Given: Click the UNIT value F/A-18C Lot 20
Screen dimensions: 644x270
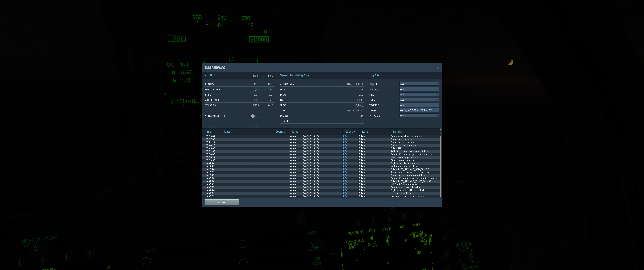Looking at the screenshot, I should (x=355, y=110).
